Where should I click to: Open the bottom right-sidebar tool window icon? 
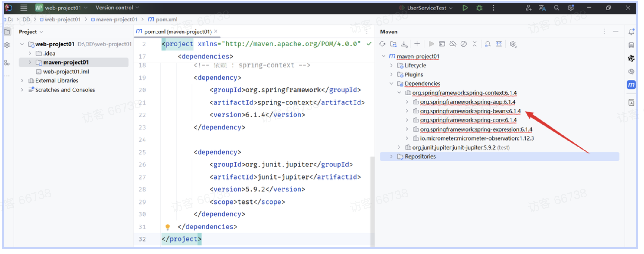point(631,102)
